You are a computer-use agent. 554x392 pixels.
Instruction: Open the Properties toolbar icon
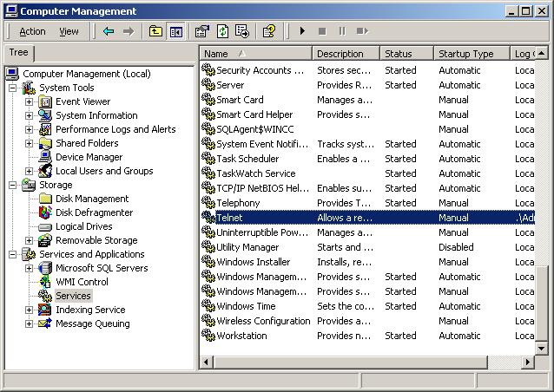[x=202, y=31]
